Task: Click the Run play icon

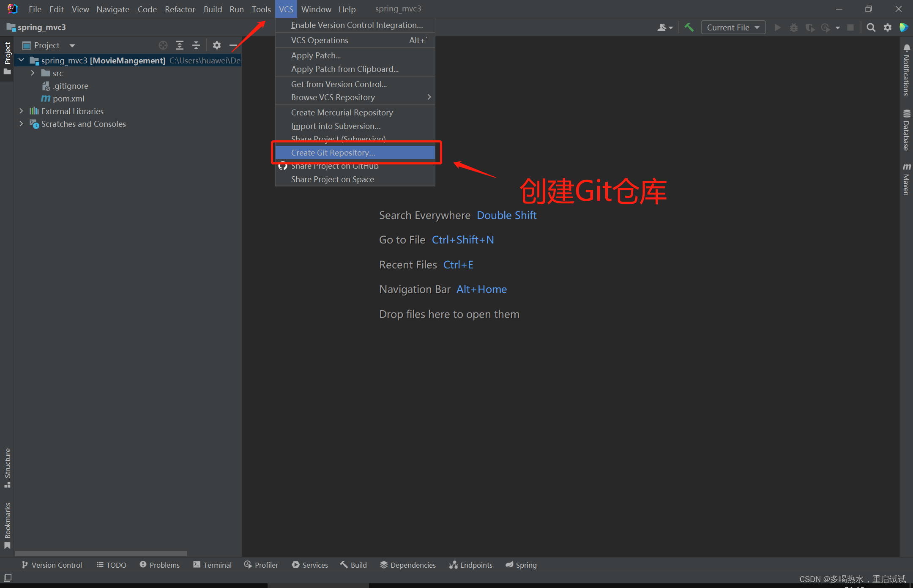Action: click(777, 27)
